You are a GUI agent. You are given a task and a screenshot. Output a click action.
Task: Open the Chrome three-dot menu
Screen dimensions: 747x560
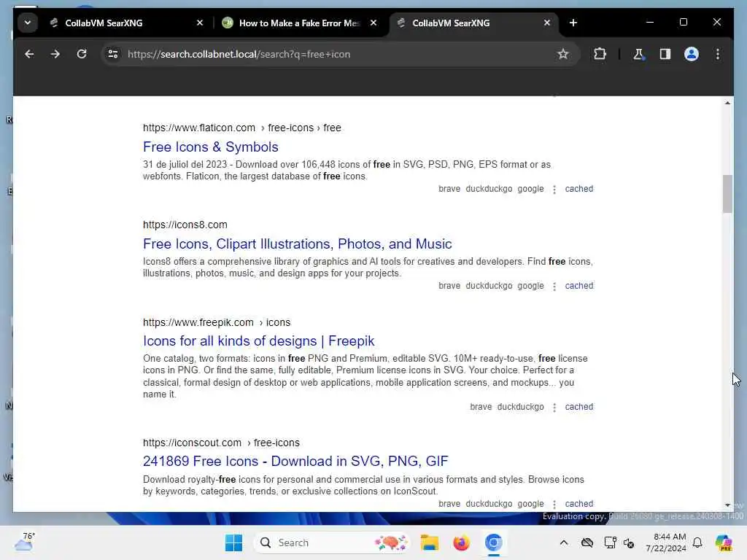718,54
